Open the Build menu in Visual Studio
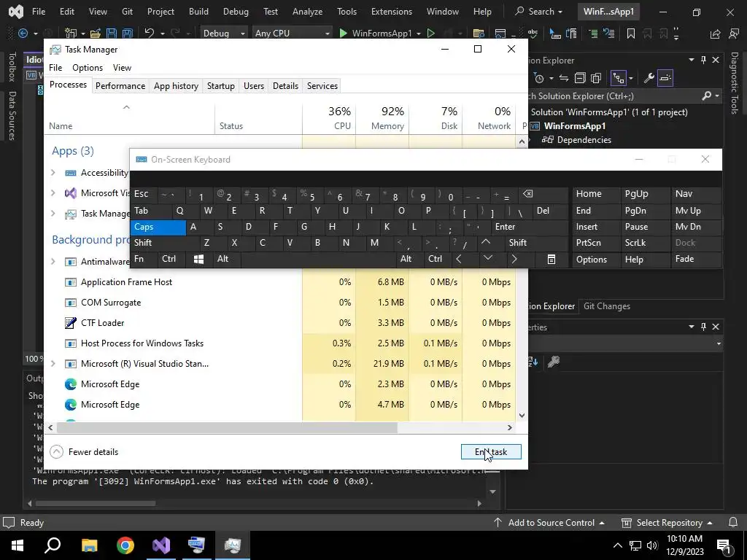This screenshot has height=560, width=747. coord(198,12)
